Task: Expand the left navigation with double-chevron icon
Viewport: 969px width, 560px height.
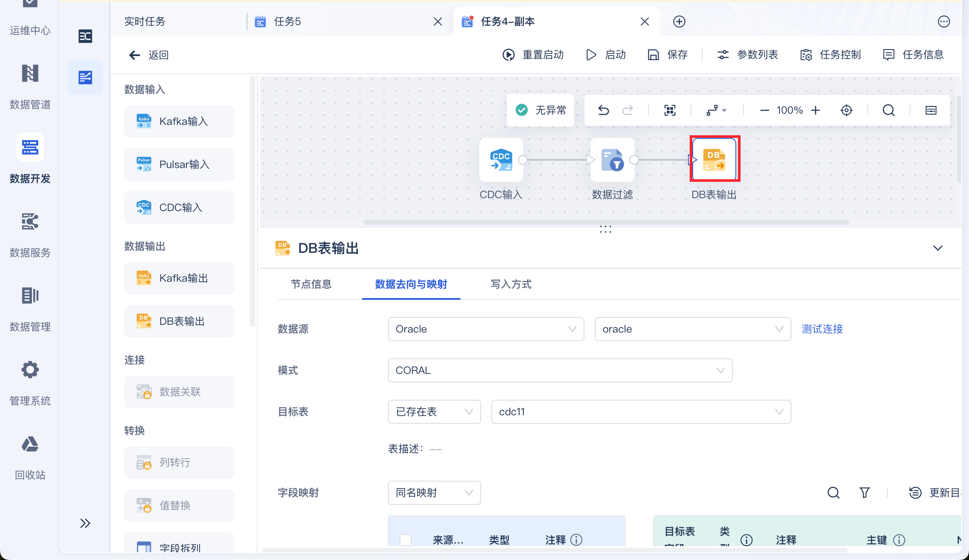Action: coord(85,523)
